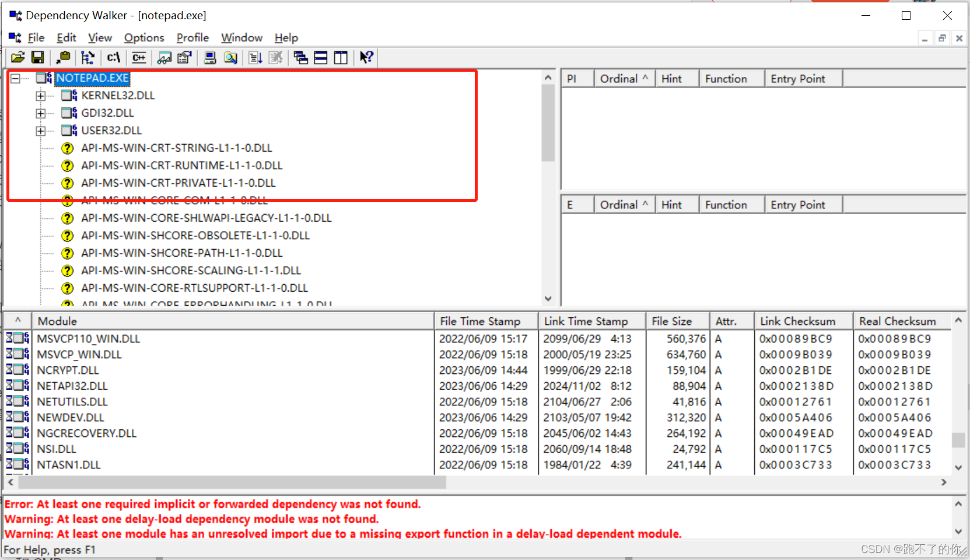Sort by Link Checksum column header
The image size is (970, 560).
(803, 321)
